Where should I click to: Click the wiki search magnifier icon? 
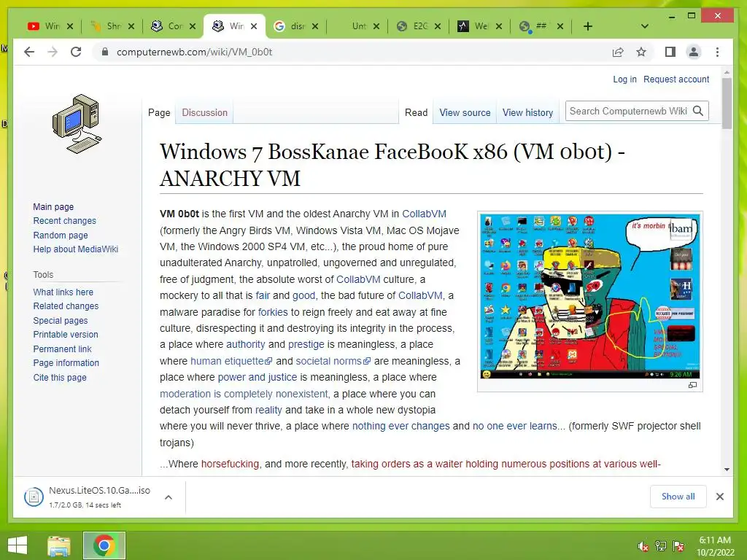click(x=698, y=111)
